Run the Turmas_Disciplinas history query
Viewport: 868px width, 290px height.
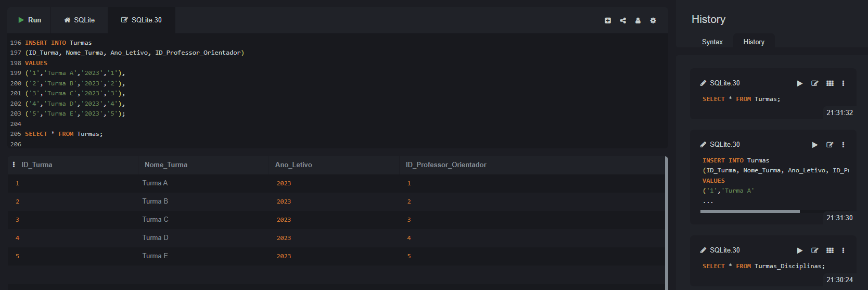click(x=800, y=250)
